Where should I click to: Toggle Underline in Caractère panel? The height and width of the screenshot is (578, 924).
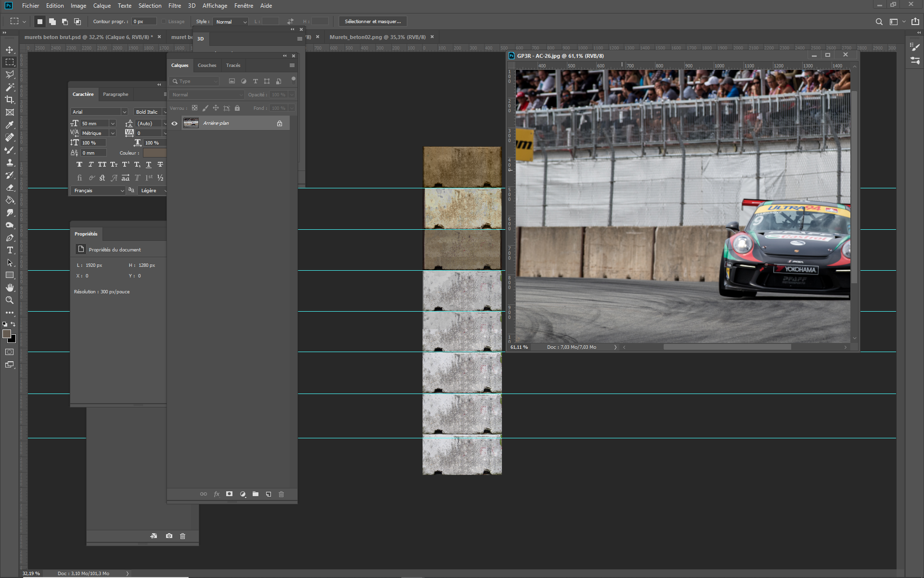point(149,165)
